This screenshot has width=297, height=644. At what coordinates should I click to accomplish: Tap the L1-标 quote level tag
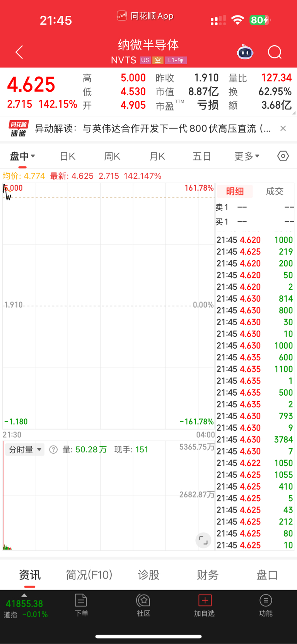point(176,60)
